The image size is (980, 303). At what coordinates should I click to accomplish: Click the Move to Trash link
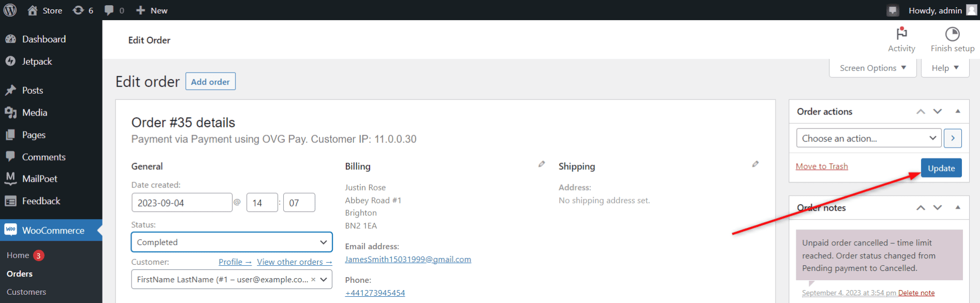822,166
